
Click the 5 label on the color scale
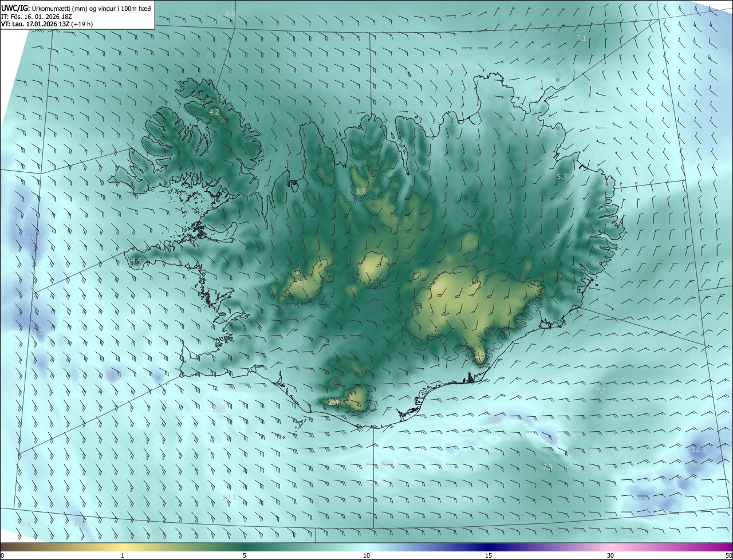[245, 556]
